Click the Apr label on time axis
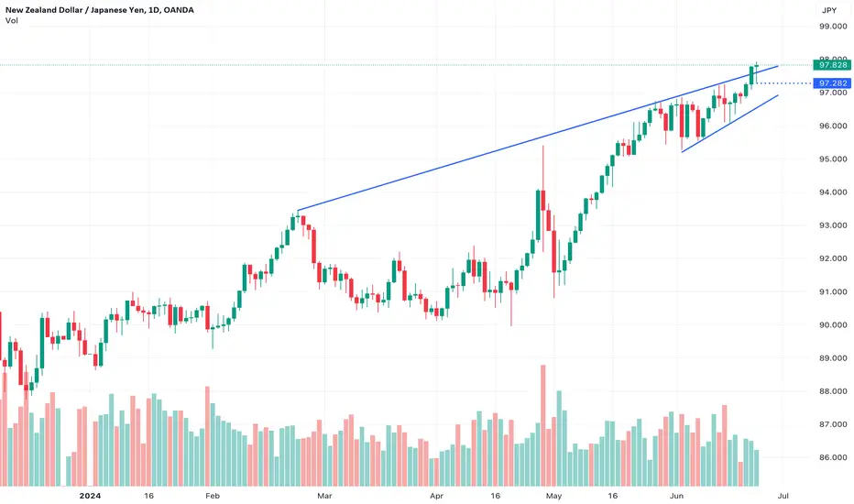Screen dimensions: 854x504 click(x=436, y=495)
